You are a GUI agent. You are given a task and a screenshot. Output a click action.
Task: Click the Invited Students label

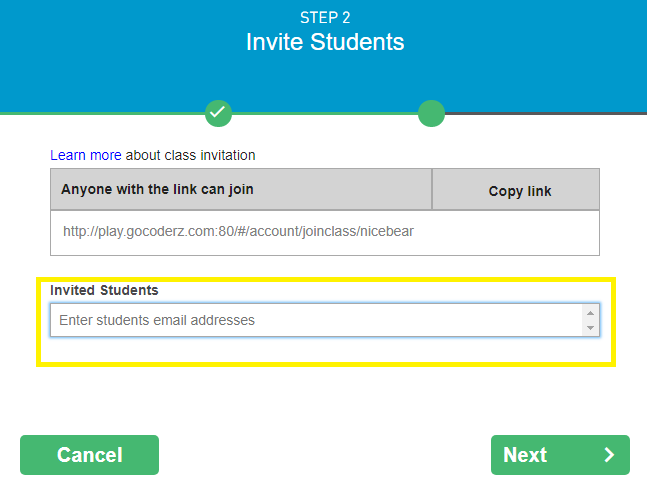104,290
